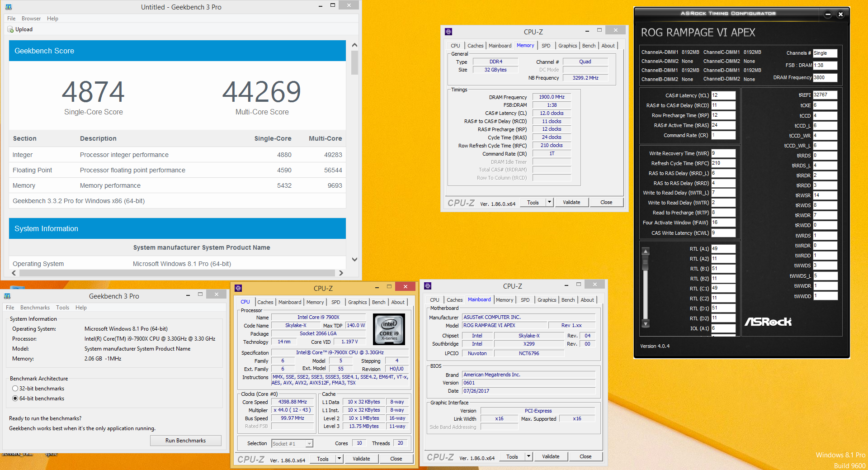The width and height of the screenshot is (868, 470).
Task: Switch to SPD tab in CPU-Z Memory window
Action: [x=546, y=46]
